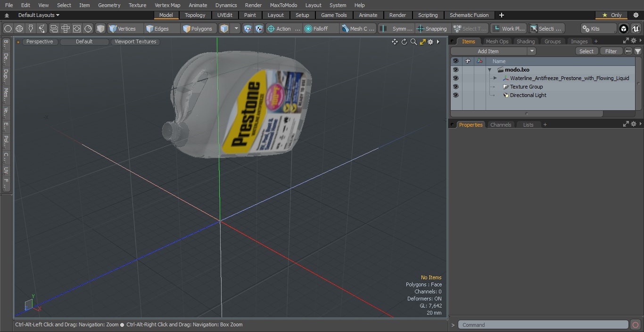Collapse the modo.lxo scene tree

[490, 70]
